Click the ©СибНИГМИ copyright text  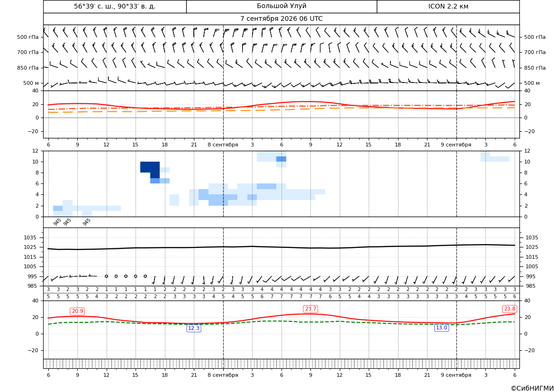coord(532,388)
